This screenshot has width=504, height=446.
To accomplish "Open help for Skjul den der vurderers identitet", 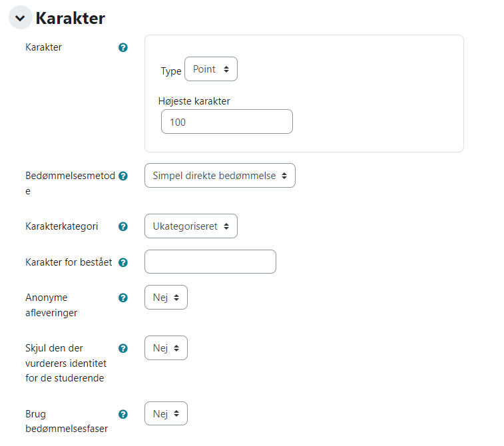I will 123,348.
